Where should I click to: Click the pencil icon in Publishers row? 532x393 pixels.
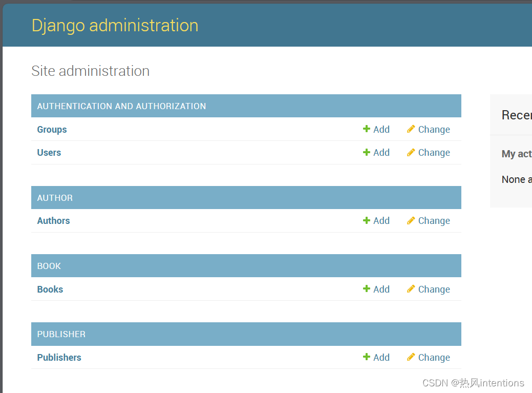coord(411,357)
